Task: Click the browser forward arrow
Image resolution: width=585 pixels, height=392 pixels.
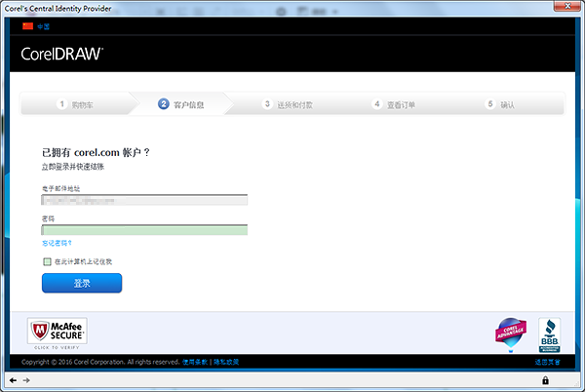Action: click(x=26, y=379)
